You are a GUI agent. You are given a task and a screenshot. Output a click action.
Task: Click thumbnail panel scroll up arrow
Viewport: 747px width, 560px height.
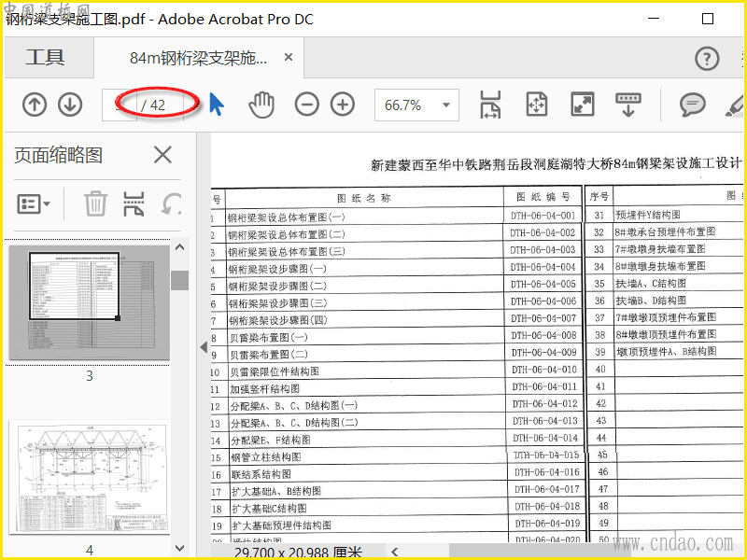(180, 247)
